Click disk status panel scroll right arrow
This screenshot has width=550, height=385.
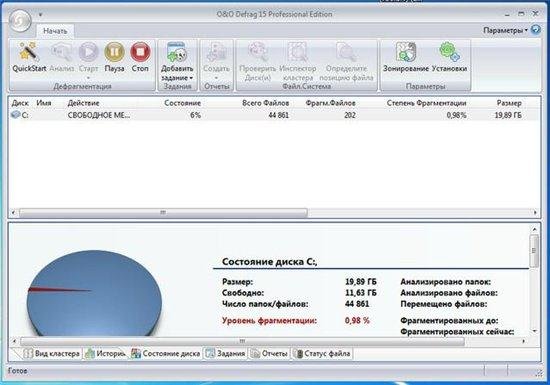(524, 341)
